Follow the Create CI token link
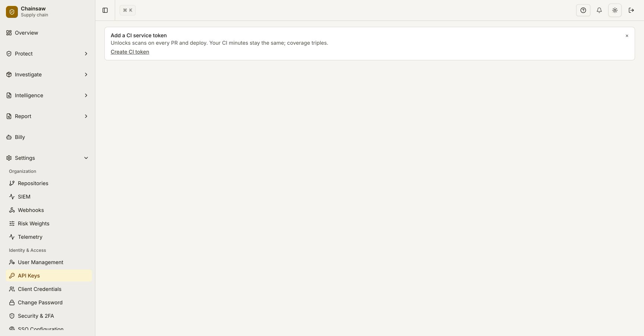 tap(130, 52)
